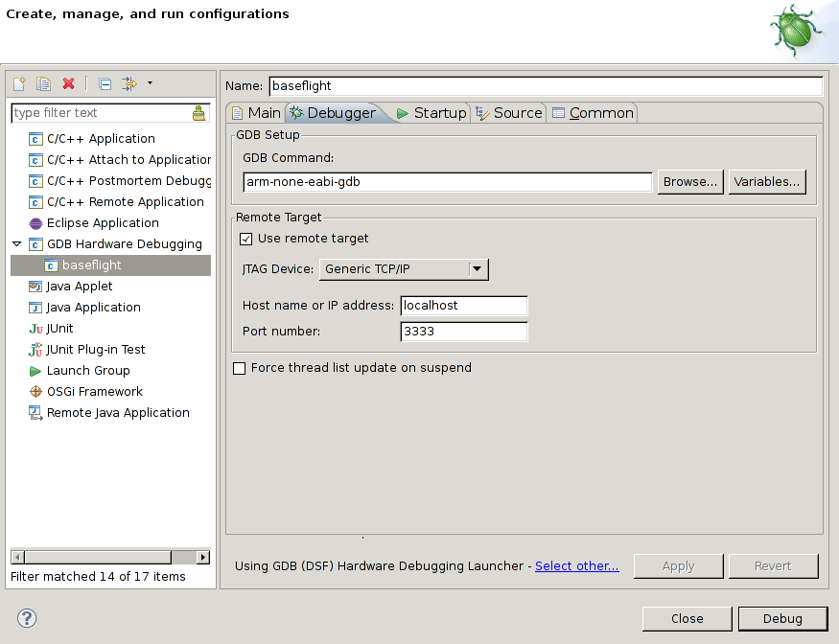Click the Duplicate launch configuration icon
The width and height of the screenshot is (839, 644).
click(43, 83)
